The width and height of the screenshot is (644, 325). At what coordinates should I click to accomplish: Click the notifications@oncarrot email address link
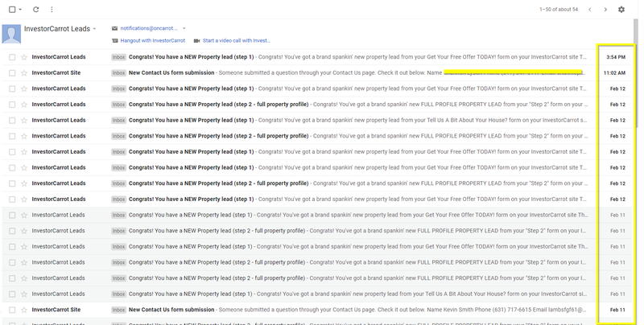[149, 28]
